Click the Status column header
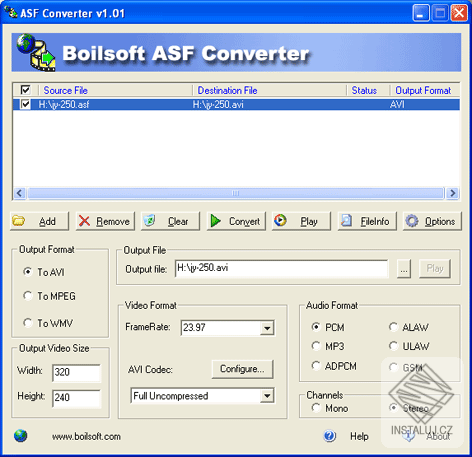Screen dimensions: 472x457 tap(368, 90)
